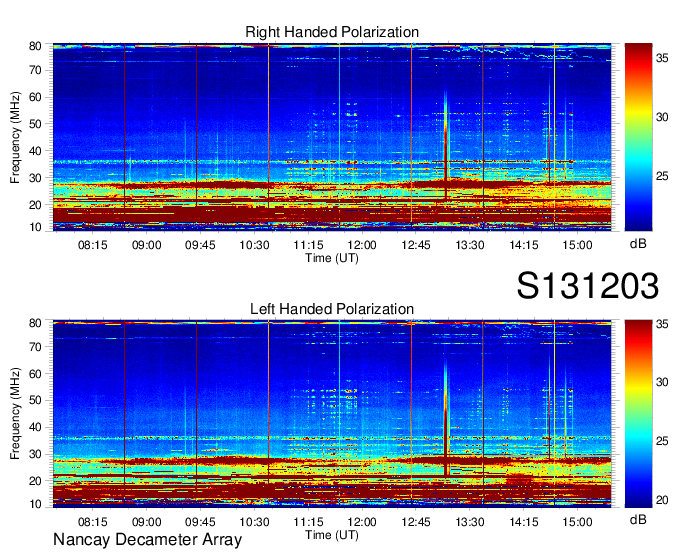Click the 60 MHz tick of Right Handed plot
The image size is (680, 552).
coord(35,97)
